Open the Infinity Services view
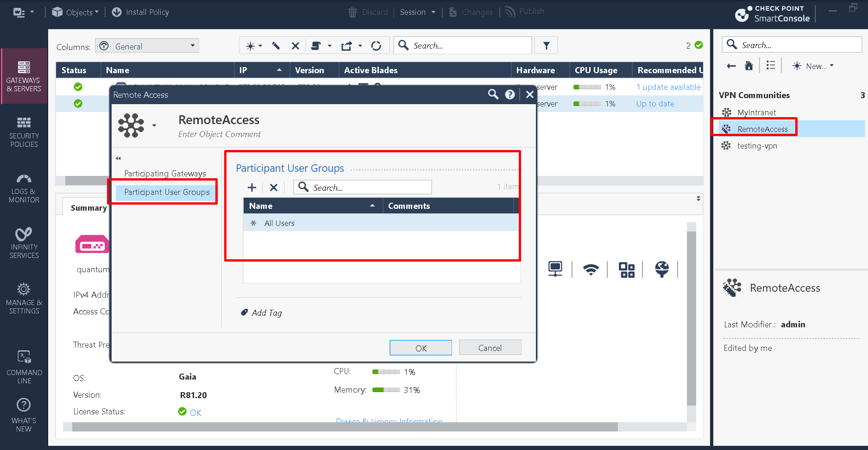868x450 pixels. click(x=24, y=243)
